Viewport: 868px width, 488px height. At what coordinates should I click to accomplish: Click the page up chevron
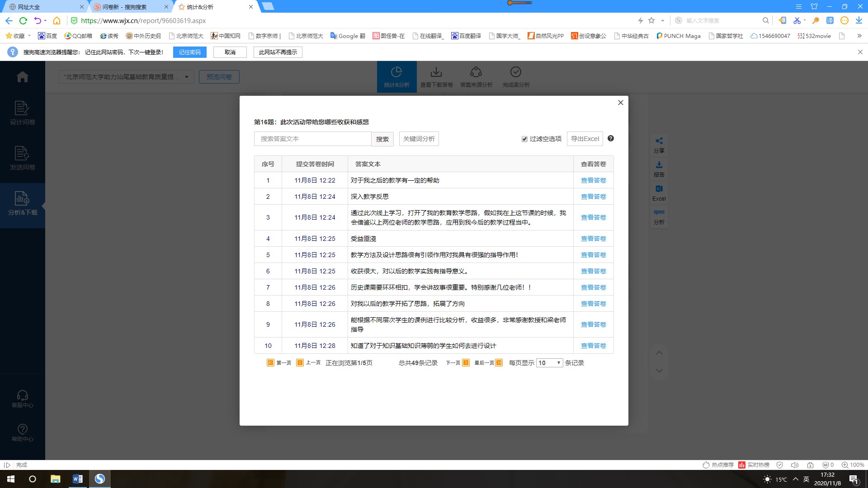[x=659, y=353]
